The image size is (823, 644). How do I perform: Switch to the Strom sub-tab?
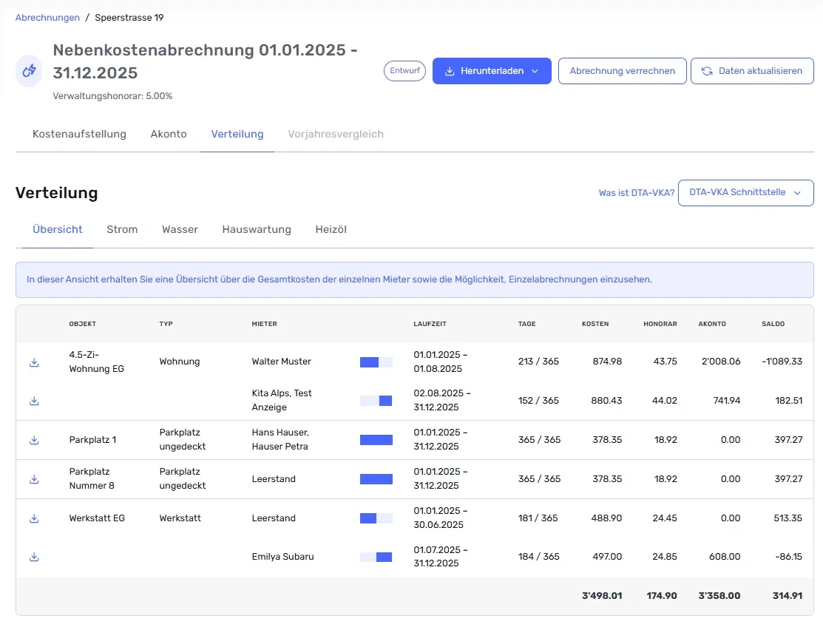coord(122,229)
